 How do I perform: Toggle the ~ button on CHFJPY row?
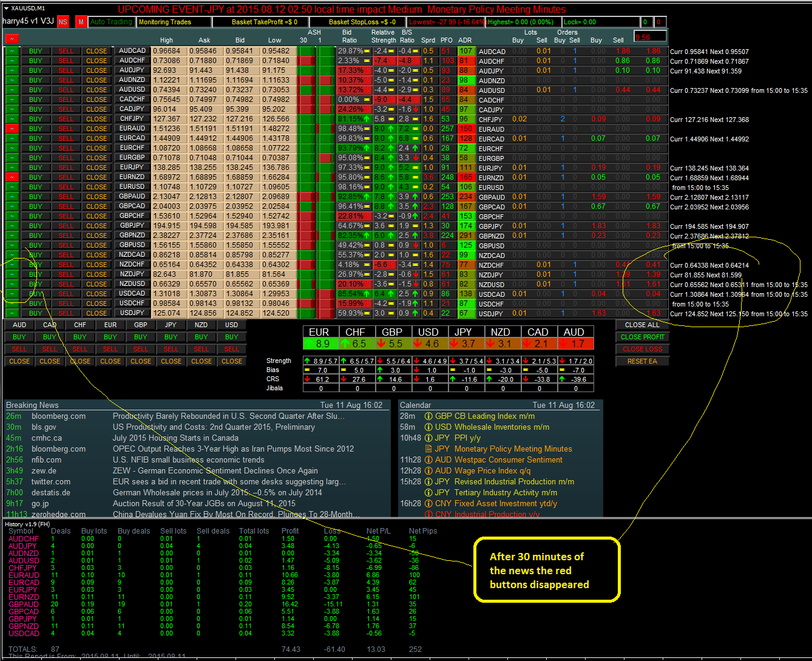click(x=12, y=119)
